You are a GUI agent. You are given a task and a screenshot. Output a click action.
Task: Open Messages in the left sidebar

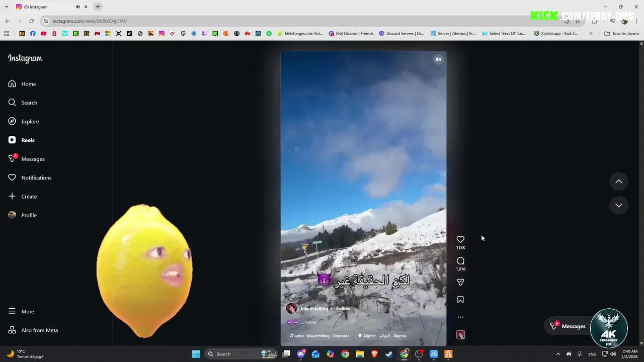pos(27,159)
